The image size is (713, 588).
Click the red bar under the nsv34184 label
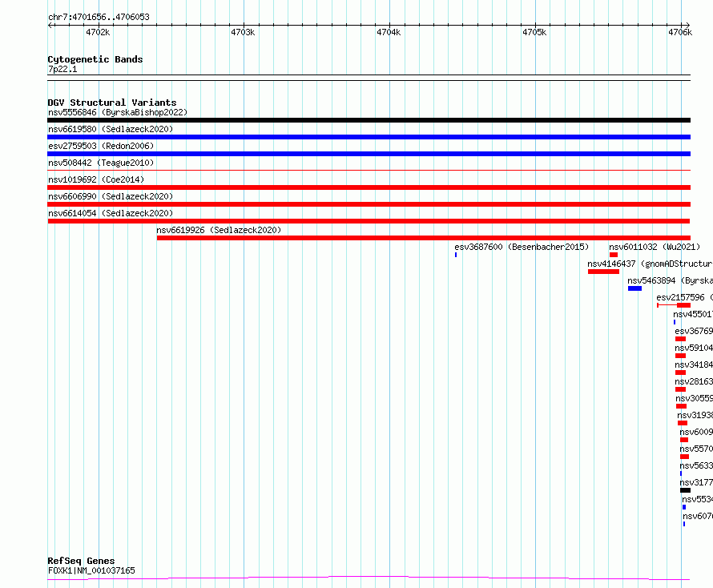click(x=680, y=373)
